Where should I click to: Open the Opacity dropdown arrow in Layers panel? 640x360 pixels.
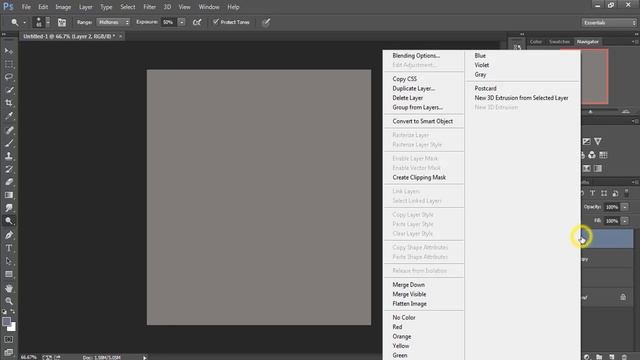(624, 207)
